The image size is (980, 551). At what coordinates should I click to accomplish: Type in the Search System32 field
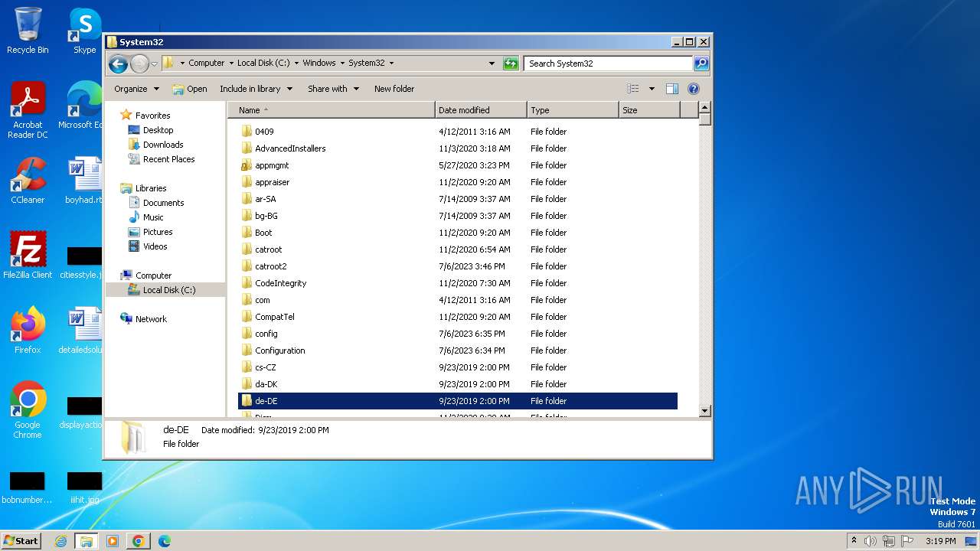608,64
